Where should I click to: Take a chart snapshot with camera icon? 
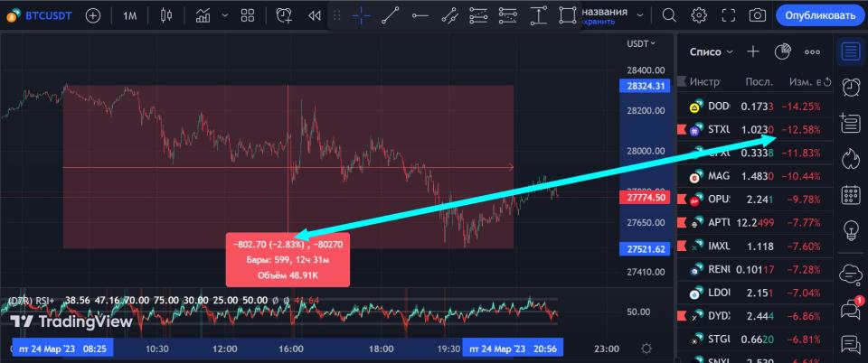click(x=757, y=15)
